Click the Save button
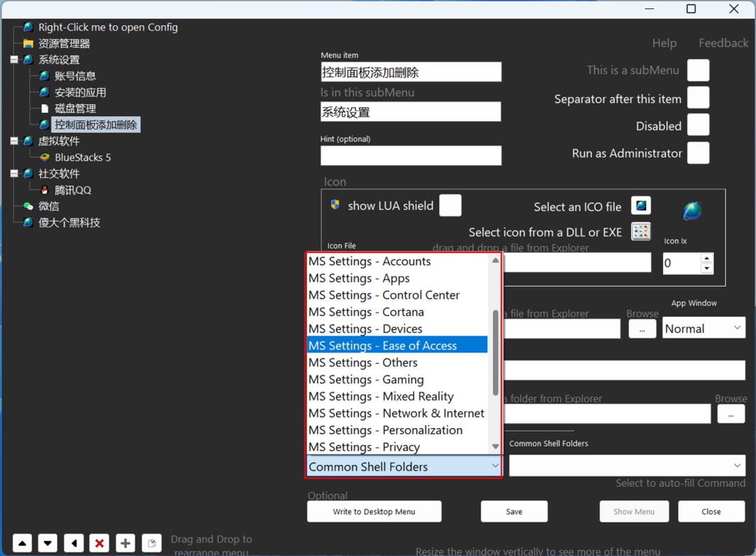The height and width of the screenshot is (556, 756). pos(514,511)
